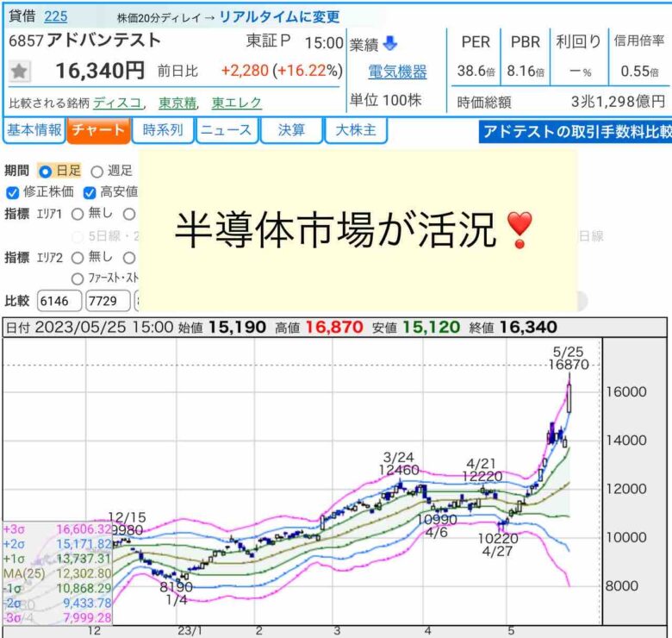Click the 4/21 12220 chart label
672x638 pixels.
click(x=482, y=470)
